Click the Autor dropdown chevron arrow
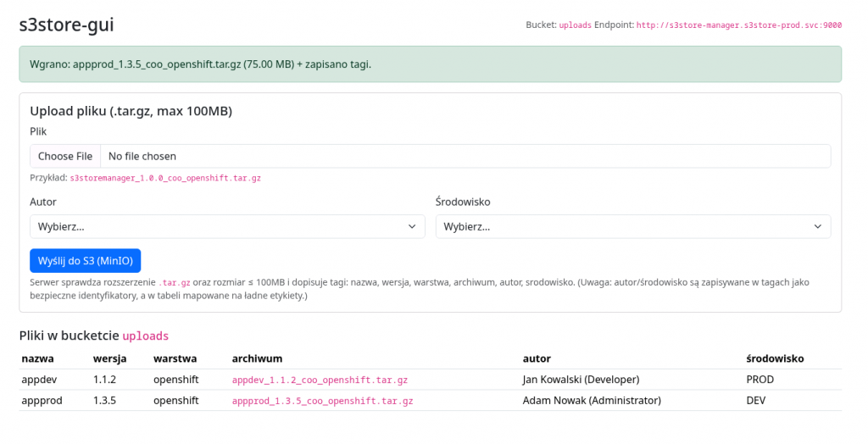Image resolution: width=868 pixels, height=444 pixels. point(412,226)
